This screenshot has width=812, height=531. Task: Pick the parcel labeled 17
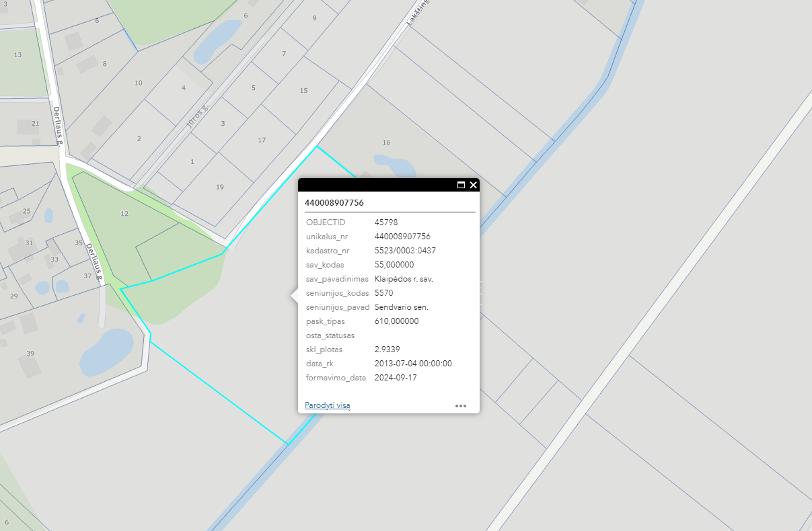click(x=262, y=140)
